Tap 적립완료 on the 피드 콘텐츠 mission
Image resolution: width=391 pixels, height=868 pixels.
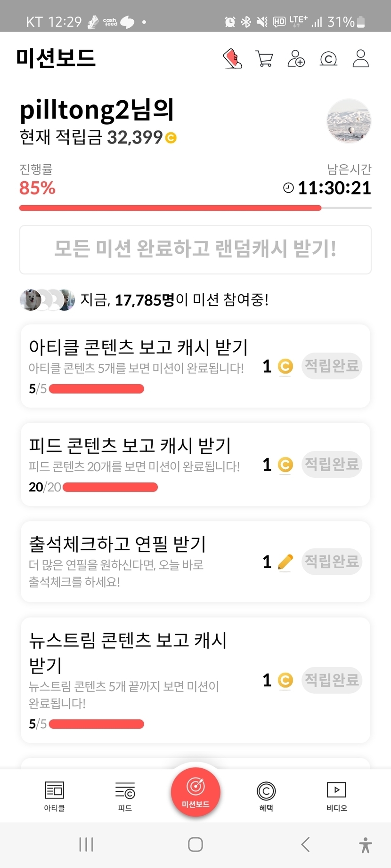tap(332, 464)
